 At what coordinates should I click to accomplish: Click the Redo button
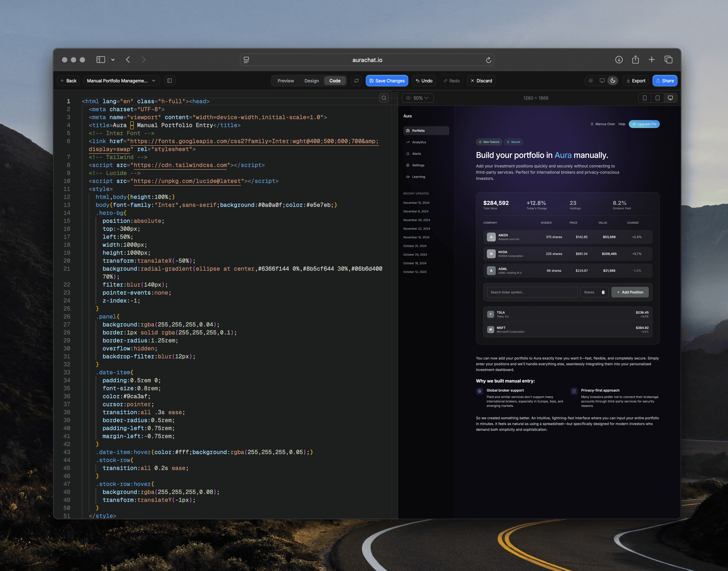pos(451,81)
